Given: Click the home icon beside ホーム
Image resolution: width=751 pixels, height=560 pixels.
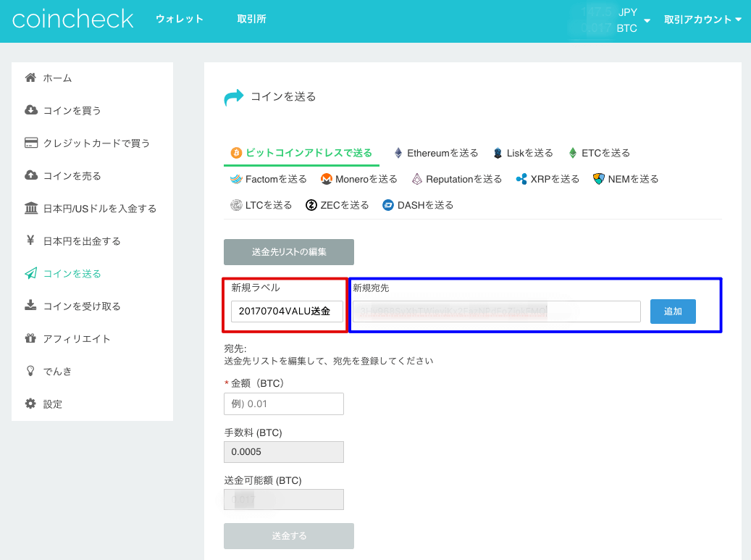Looking at the screenshot, I should [x=30, y=78].
